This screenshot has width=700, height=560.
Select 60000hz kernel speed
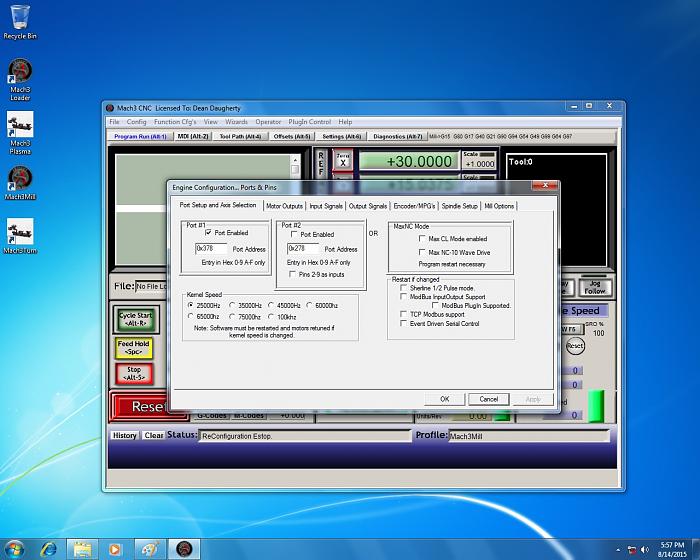309,305
